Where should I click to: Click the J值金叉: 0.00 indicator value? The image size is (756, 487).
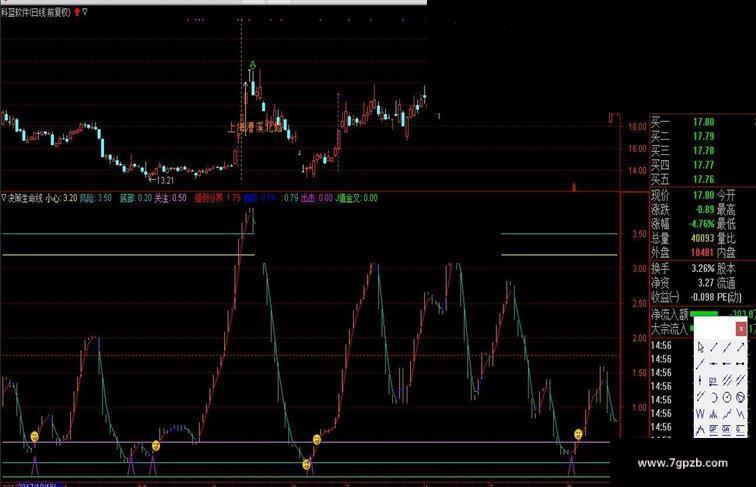(356, 198)
